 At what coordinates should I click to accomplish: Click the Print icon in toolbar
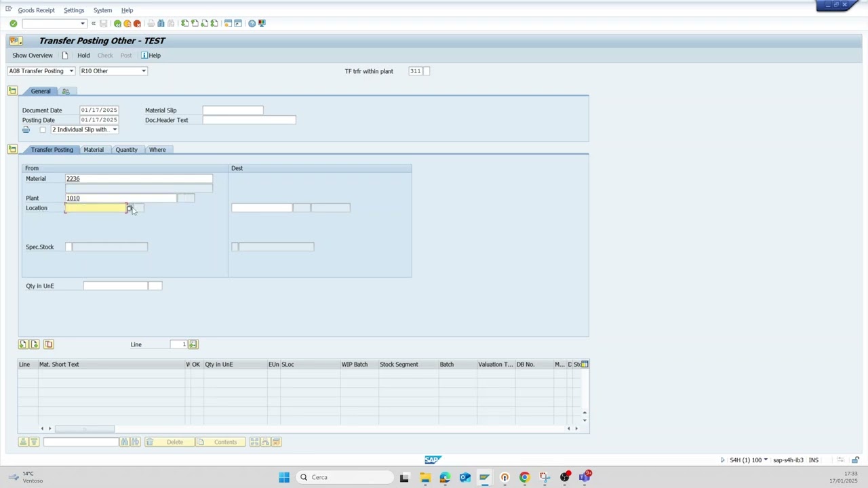(x=151, y=23)
